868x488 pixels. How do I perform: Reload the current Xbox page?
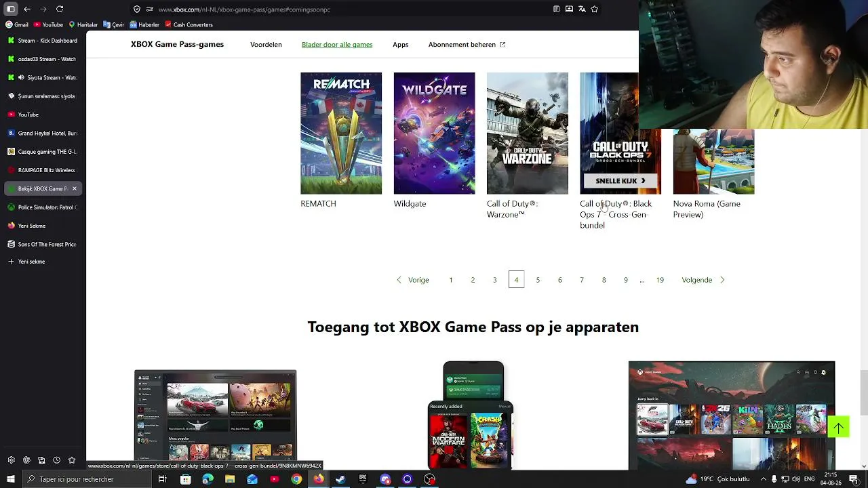point(60,9)
